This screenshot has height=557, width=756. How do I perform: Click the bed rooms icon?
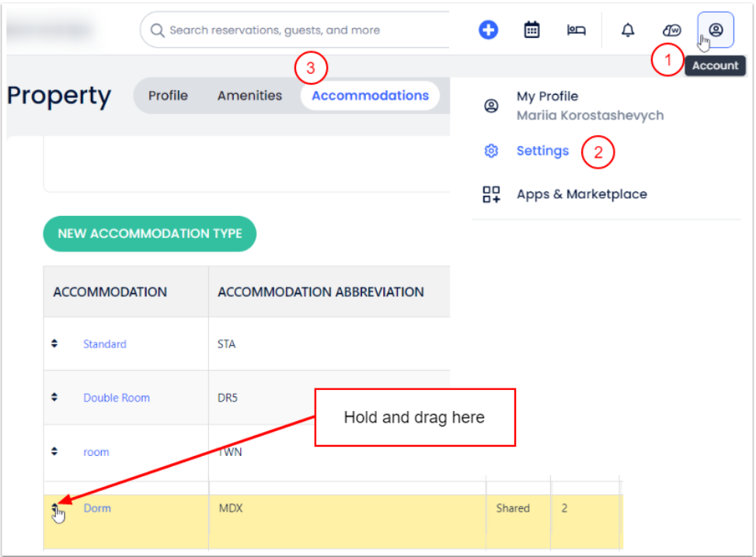[x=576, y=30]
